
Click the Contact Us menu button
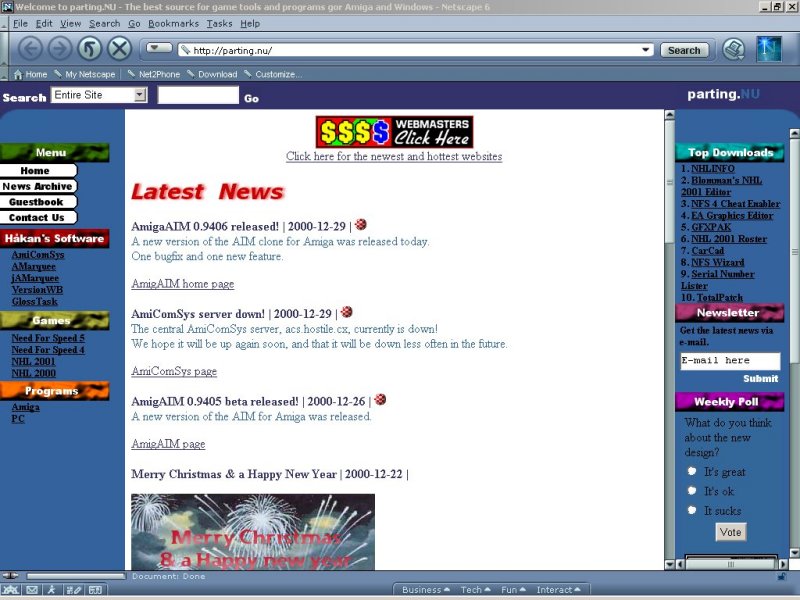coord(38,218)
